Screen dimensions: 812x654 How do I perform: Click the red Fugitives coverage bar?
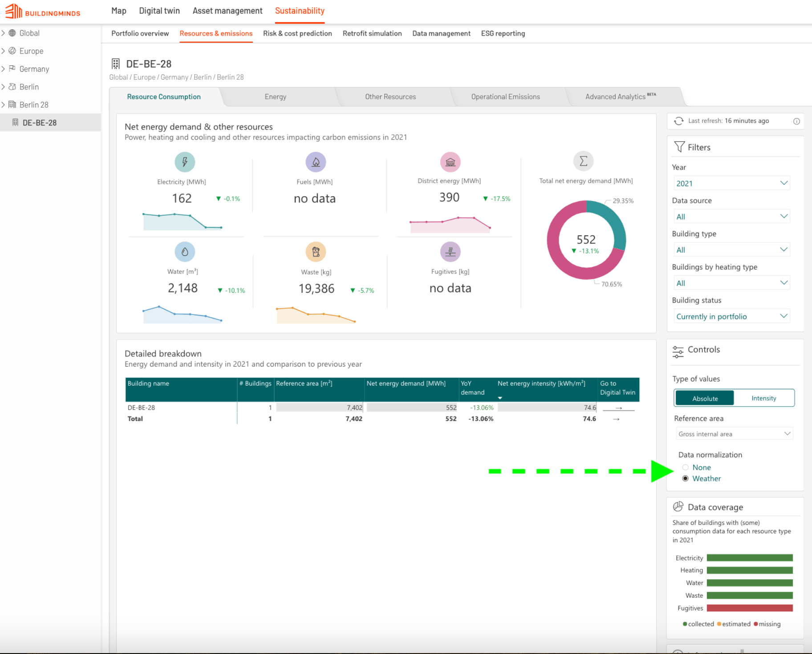point(750,608)
